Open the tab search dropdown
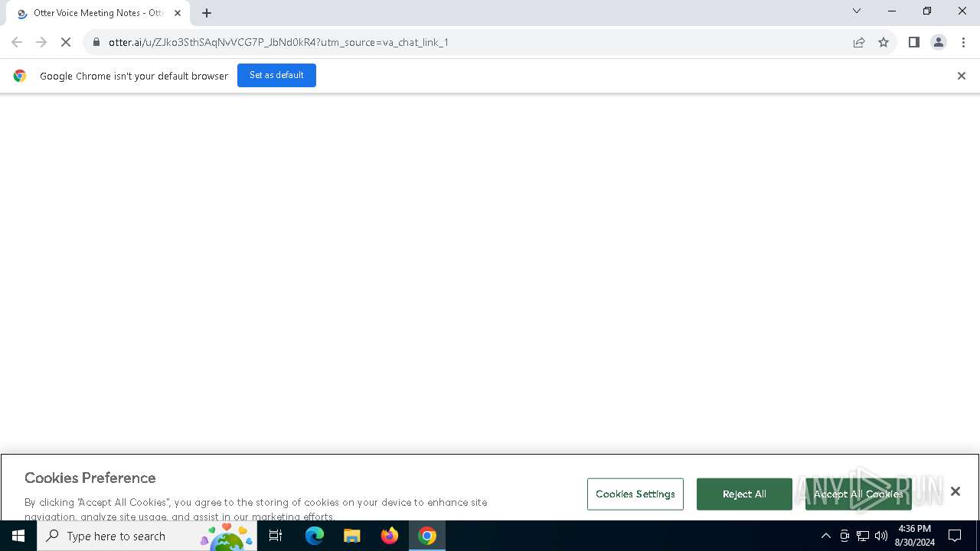The width and height of the screenshot is (980, 551). click(x=857, y=11)
